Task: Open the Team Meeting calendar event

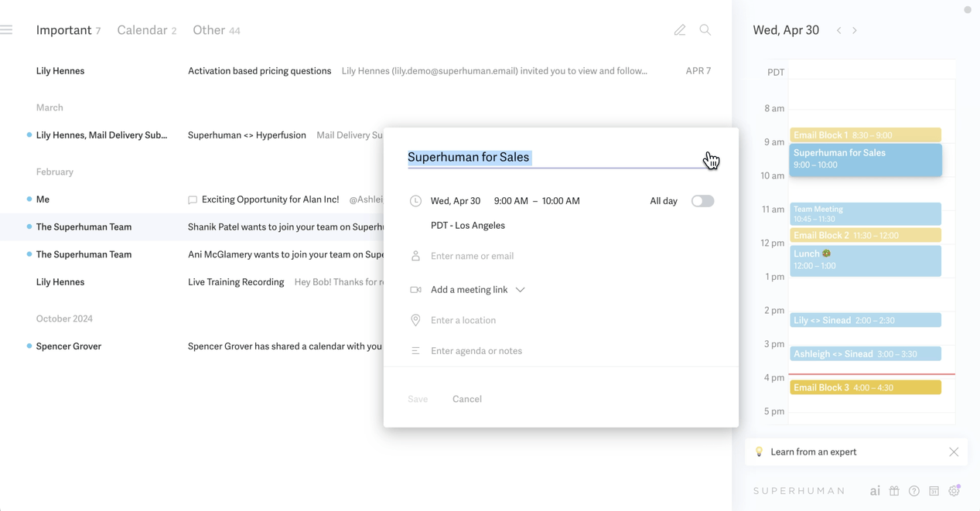Action: click(x=866, y=214)
